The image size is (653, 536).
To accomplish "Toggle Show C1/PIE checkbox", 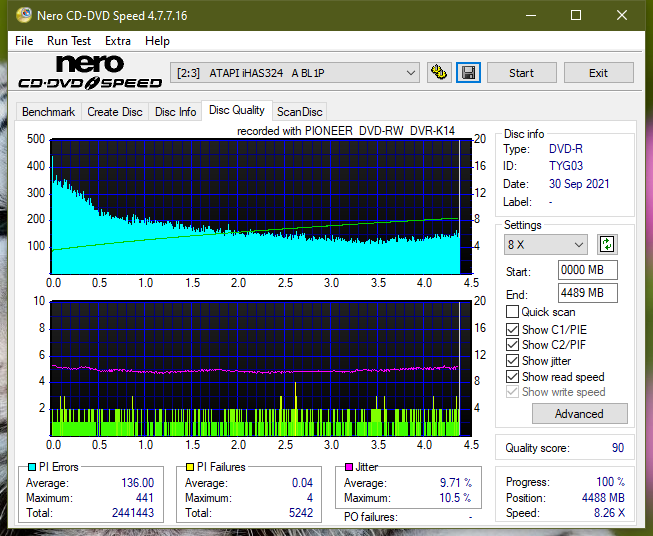I will [x=512, y=329].
